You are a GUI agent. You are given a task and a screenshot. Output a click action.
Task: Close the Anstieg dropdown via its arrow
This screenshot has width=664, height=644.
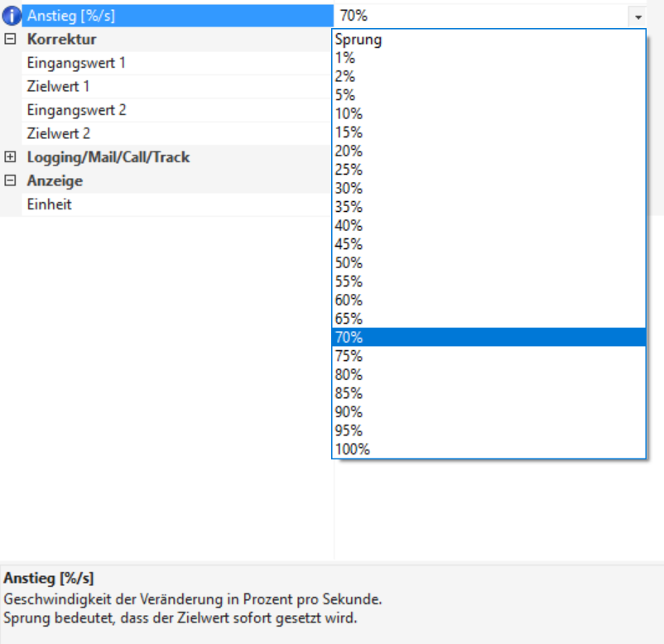(x=637, y=16)
